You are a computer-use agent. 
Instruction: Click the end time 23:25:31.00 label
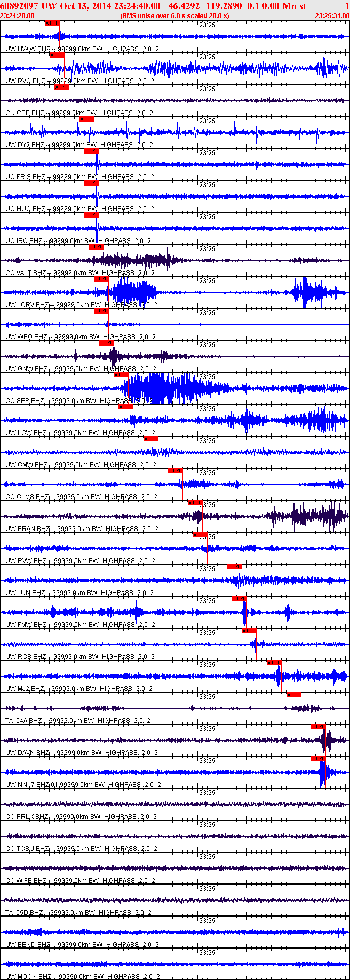[x=332, y=16]
